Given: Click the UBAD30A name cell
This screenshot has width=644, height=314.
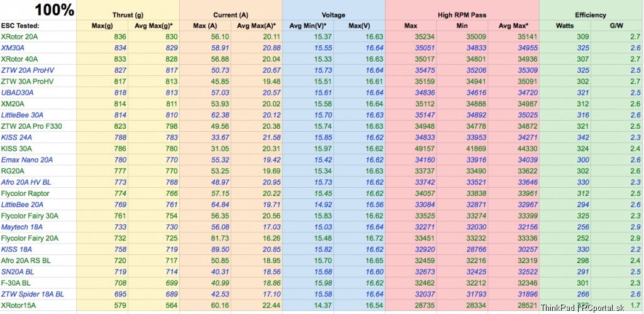Looking at the screenshot, I should coord(17,93).
